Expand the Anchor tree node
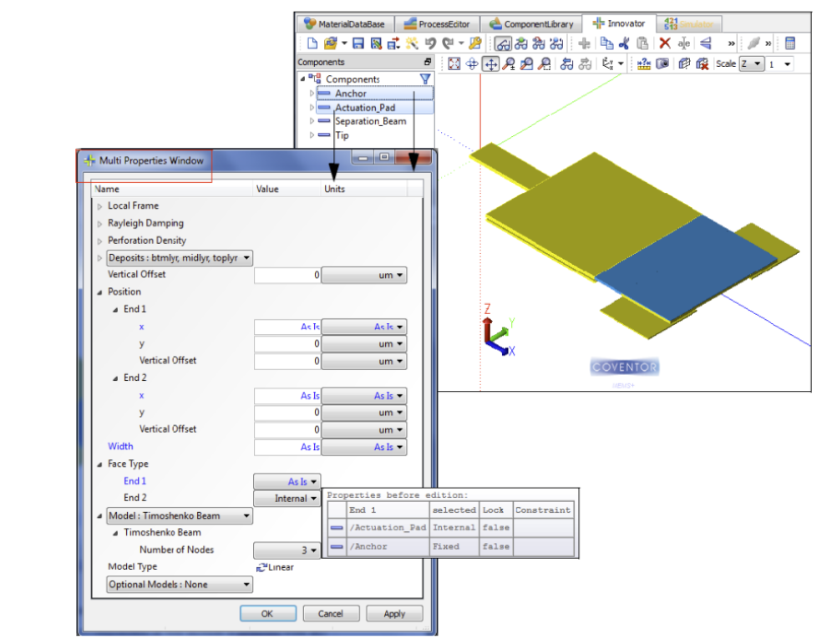Image resolution: width=837 pixels, height=644 pixels. pyautogui.click(x=312, y=94)
